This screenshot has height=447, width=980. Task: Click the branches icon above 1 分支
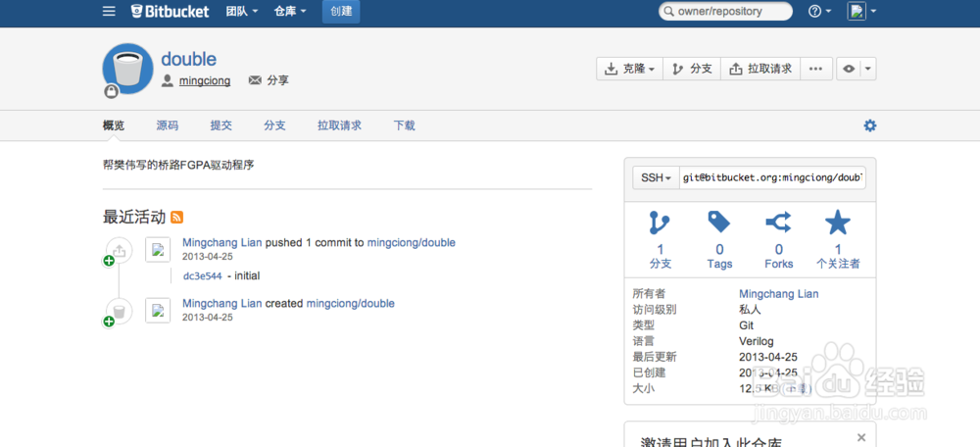[660, 223]
